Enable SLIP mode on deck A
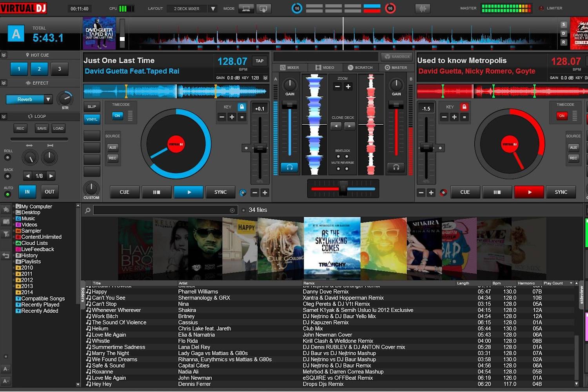 91,106
